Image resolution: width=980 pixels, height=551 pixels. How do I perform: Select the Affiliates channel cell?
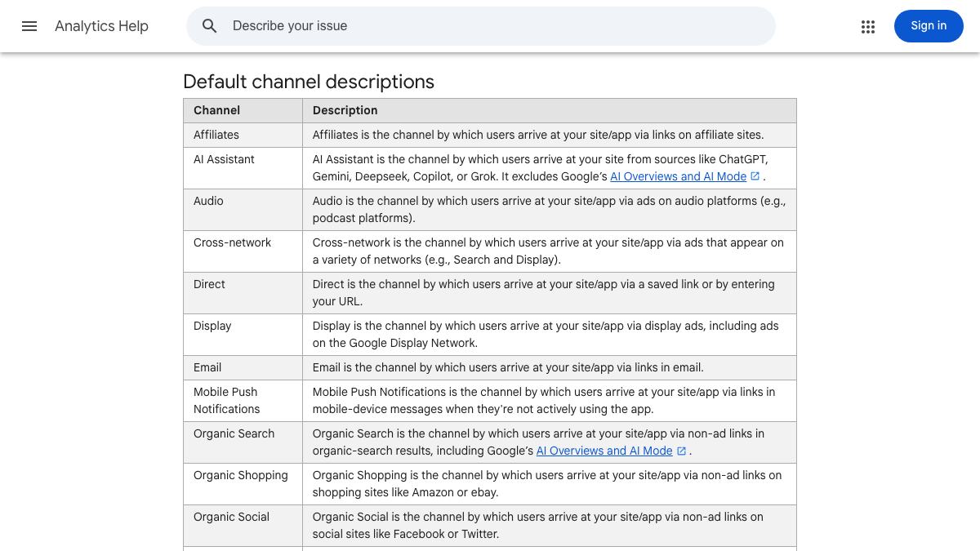pyautogui.click(x=243, y=135)
